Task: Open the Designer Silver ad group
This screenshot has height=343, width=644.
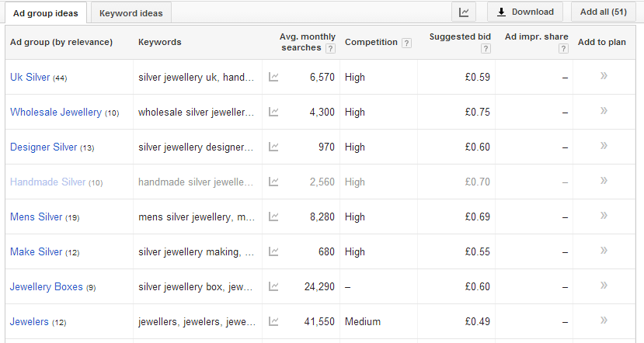Action: point(44,147)
